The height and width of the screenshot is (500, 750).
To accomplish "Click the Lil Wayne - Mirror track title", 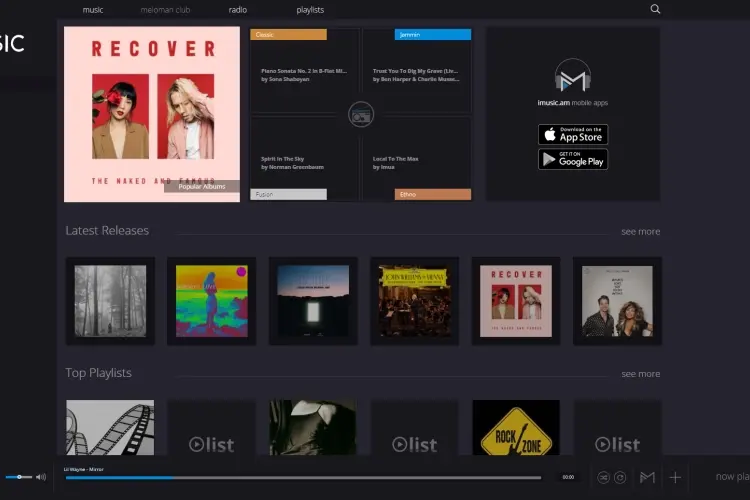I will [84, 469].
